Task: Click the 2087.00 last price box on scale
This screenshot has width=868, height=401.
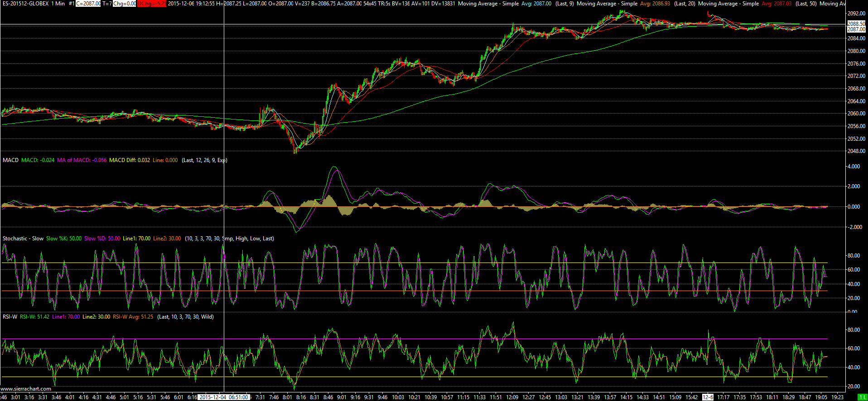Action: (x=856, y=29)
